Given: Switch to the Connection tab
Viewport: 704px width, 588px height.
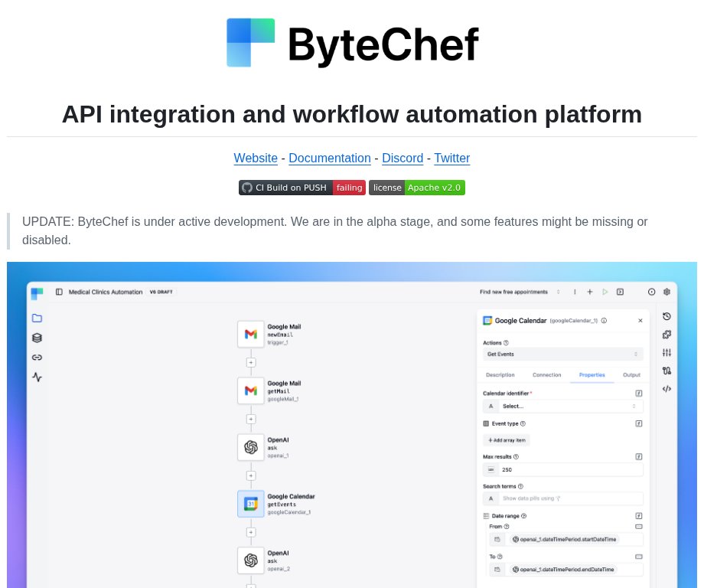Looking at the screenshot, I should coord(546,375).
